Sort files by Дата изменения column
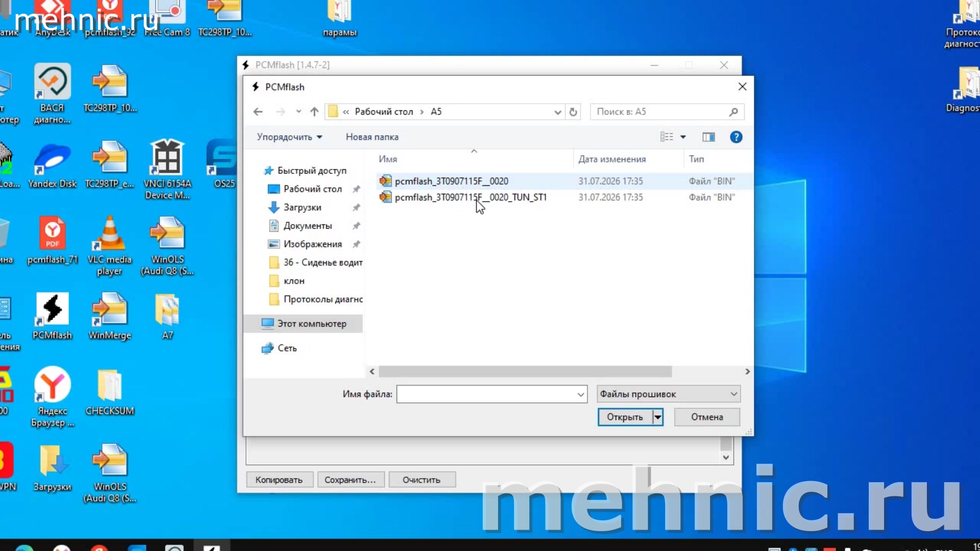The image size is (980, 551). (628, 159)
